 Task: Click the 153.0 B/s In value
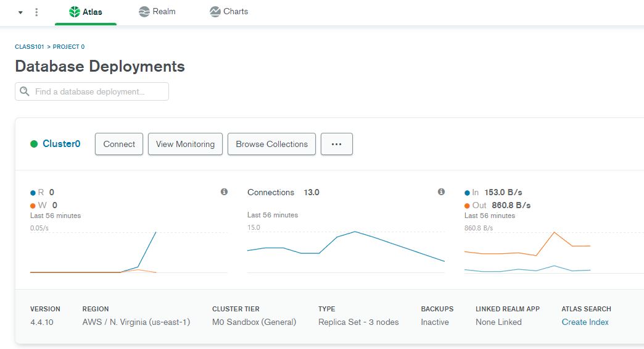(503, 192)
